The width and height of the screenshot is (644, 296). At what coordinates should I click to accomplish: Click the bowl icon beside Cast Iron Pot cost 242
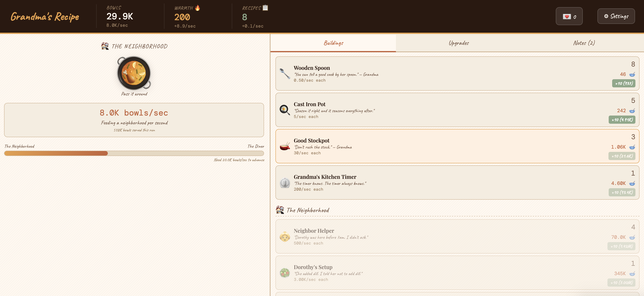tap(632, 110)
